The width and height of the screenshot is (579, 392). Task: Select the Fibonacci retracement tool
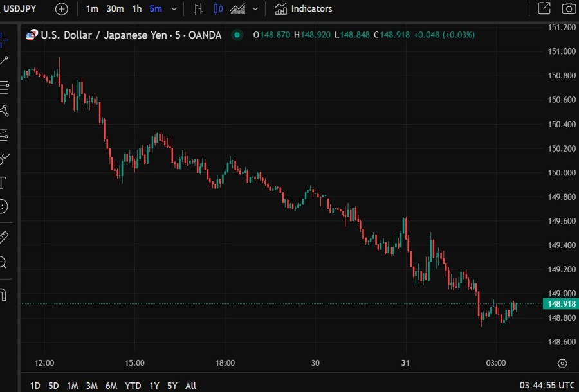(4, 87)
